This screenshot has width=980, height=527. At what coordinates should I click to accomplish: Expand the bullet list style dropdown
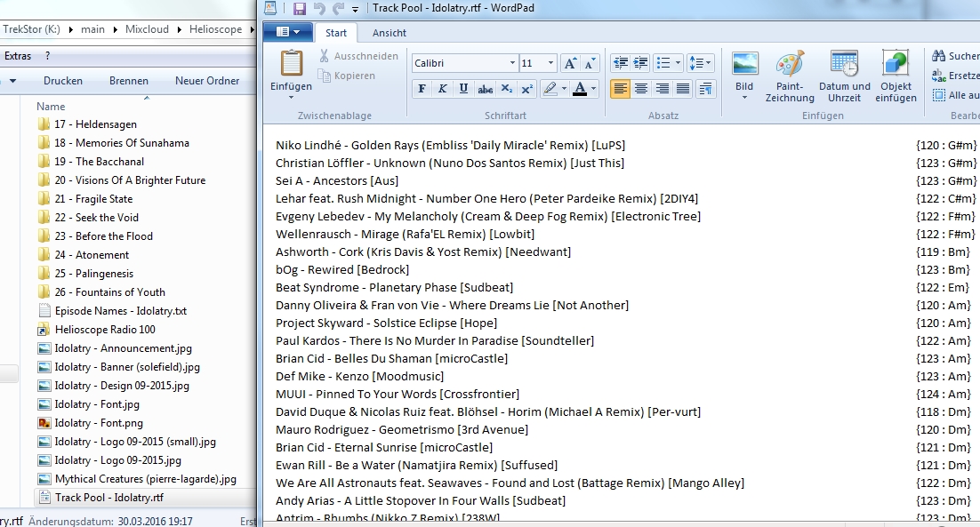678,63
